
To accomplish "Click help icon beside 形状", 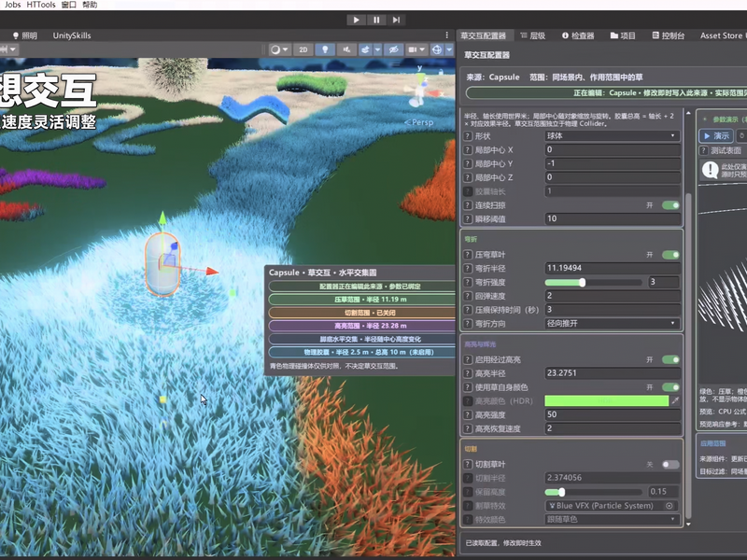I will tap(468, 136).
